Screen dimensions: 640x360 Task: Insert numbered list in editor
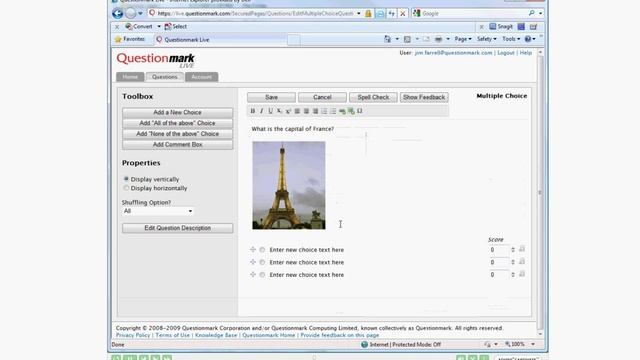[x=324, y=111]
